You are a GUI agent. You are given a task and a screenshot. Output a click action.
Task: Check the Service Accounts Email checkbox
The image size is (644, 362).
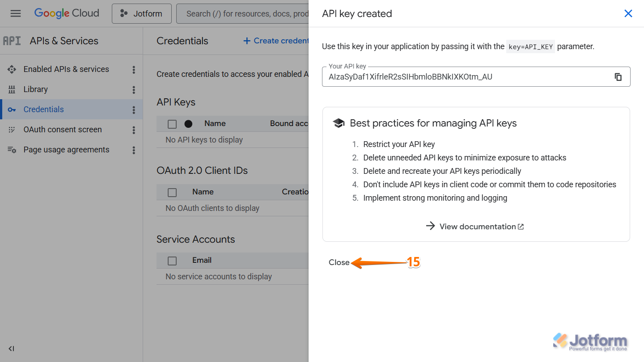pos(172,260)
